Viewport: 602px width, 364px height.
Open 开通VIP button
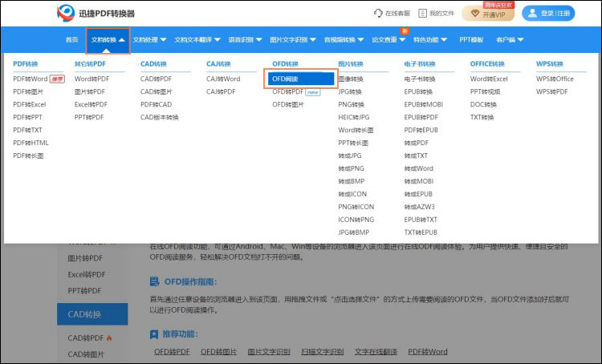pyautogui.click(x=488, y=14)
